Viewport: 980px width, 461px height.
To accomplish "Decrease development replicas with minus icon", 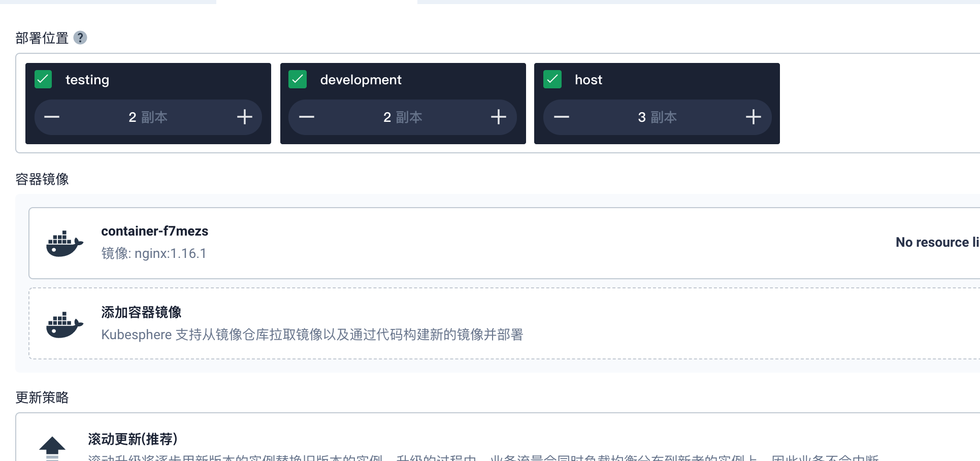I will click(x=307, y=117).
